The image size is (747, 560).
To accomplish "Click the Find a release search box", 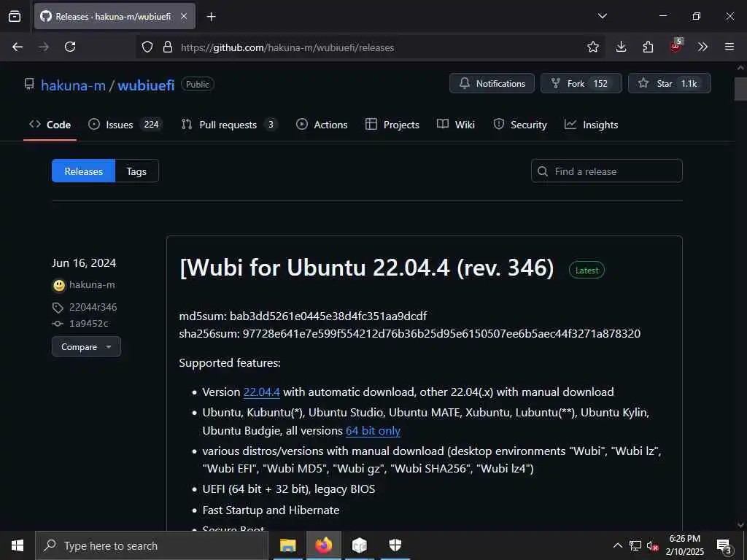I will click(606, 171).
